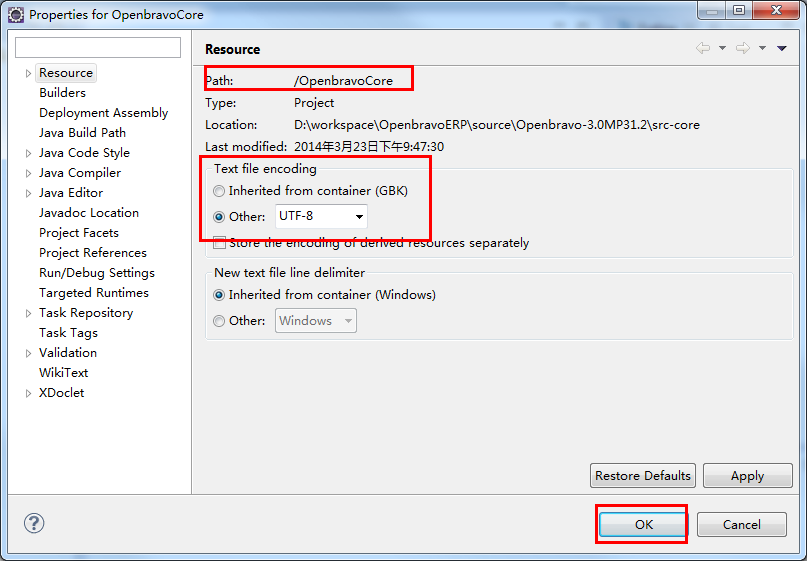Viewport: 807px width, 561px height.
Task: Open Deployment Assembly settings
Action: (x=103, y=113)
